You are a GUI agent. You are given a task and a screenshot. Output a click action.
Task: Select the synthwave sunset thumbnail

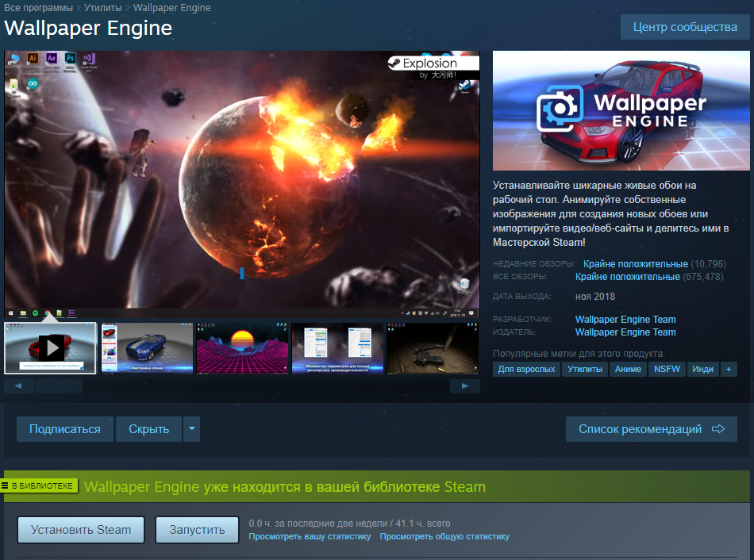(242, 348)
